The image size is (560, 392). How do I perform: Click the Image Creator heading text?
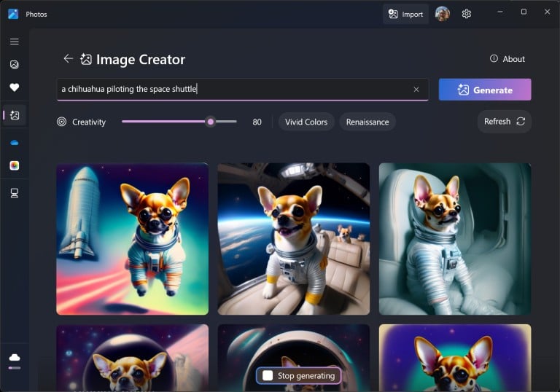pos(141,59)
